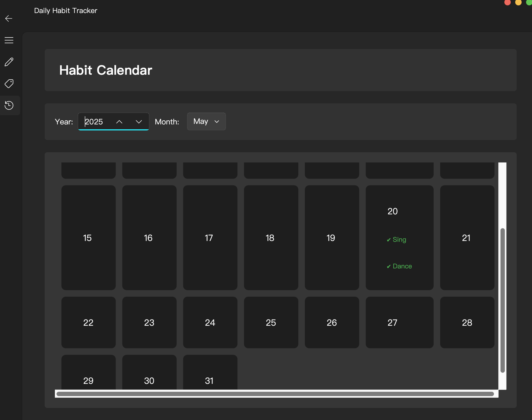The image size is (532, 420).
Task: Select day 26 in the calendar
Action: coord(332,322)
